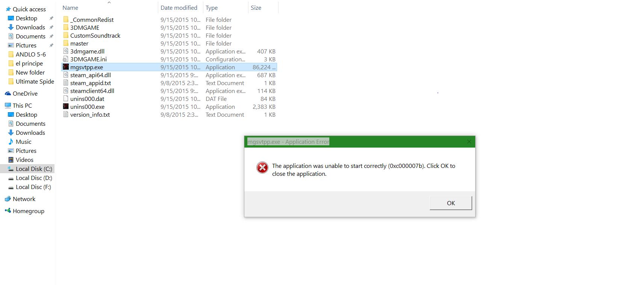Click the Network icon in navigation pane
Screen dimensions: 644x285
point(8,199)
